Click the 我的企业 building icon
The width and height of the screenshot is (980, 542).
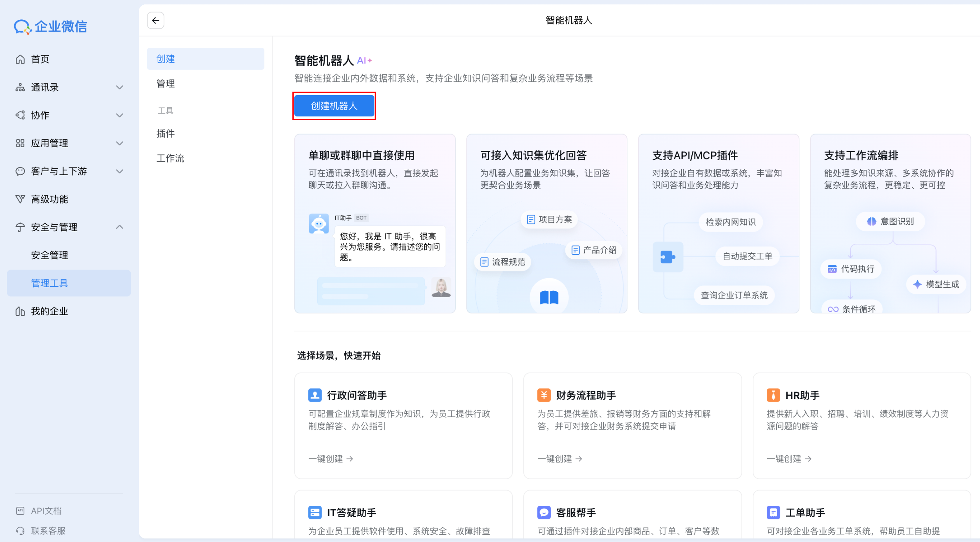coord(20,312)
